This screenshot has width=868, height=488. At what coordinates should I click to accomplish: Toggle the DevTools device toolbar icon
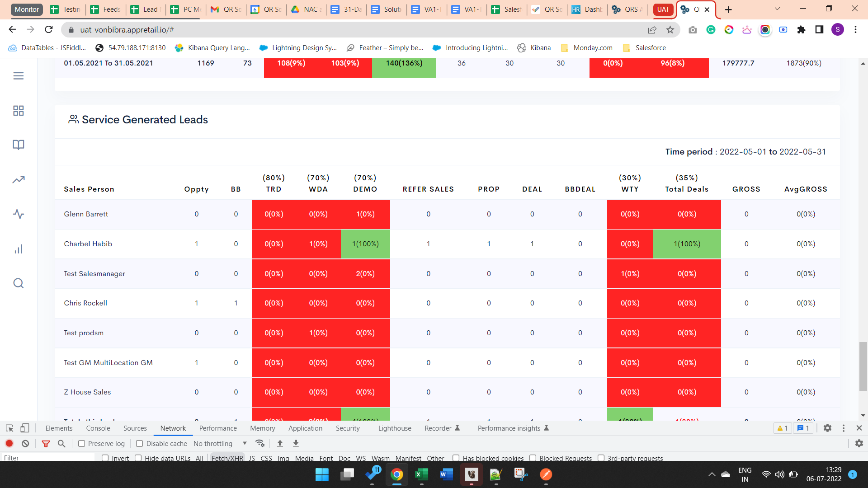pyautogui.click(x=25, y=428)
